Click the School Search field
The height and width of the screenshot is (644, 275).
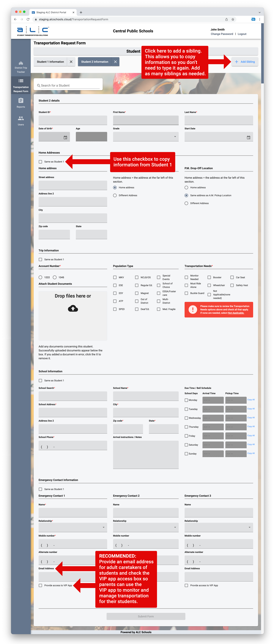pyautogui.click(x=73, y=396)
